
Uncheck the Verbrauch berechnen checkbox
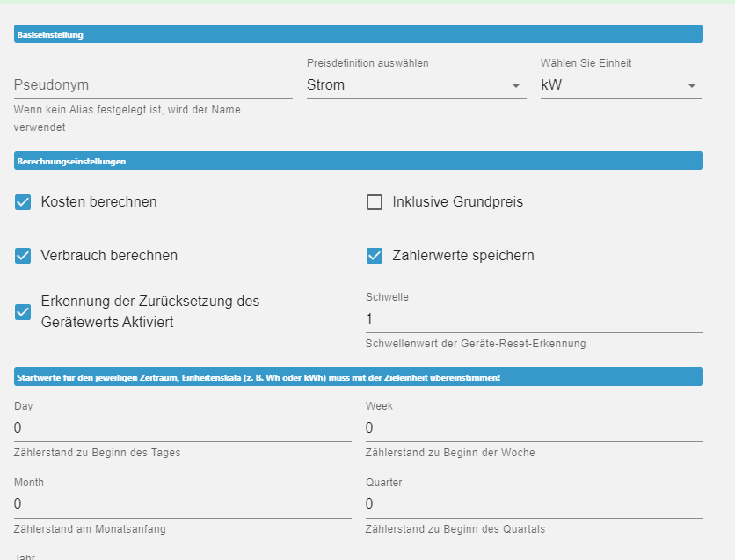[23, 256]
